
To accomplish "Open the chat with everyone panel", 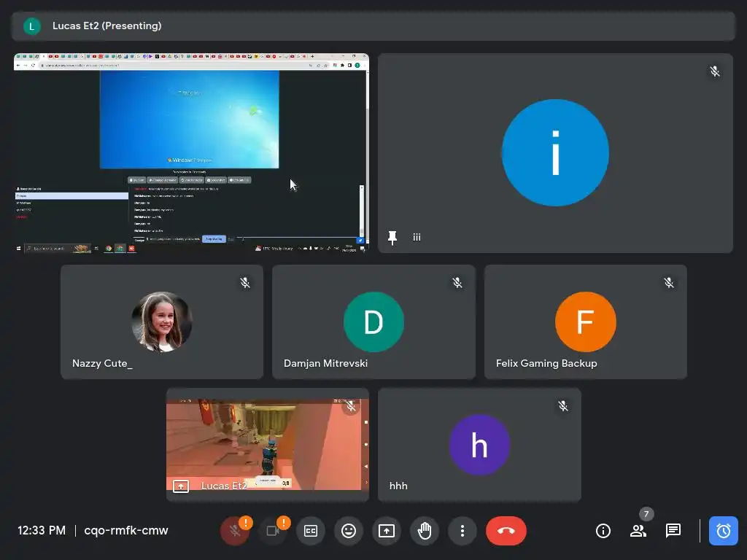I will 673,531.
